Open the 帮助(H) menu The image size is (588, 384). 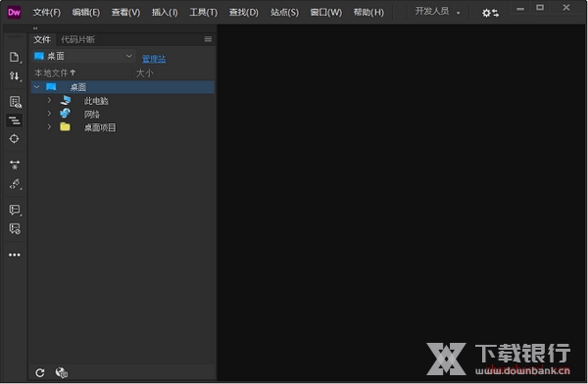tap(368, 13)
